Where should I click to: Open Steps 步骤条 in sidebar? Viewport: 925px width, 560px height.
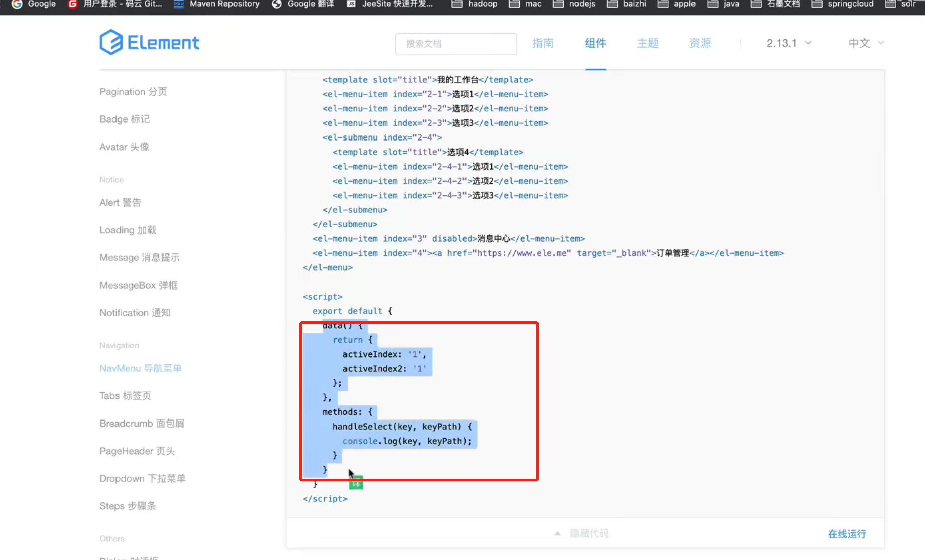[128, 506]
